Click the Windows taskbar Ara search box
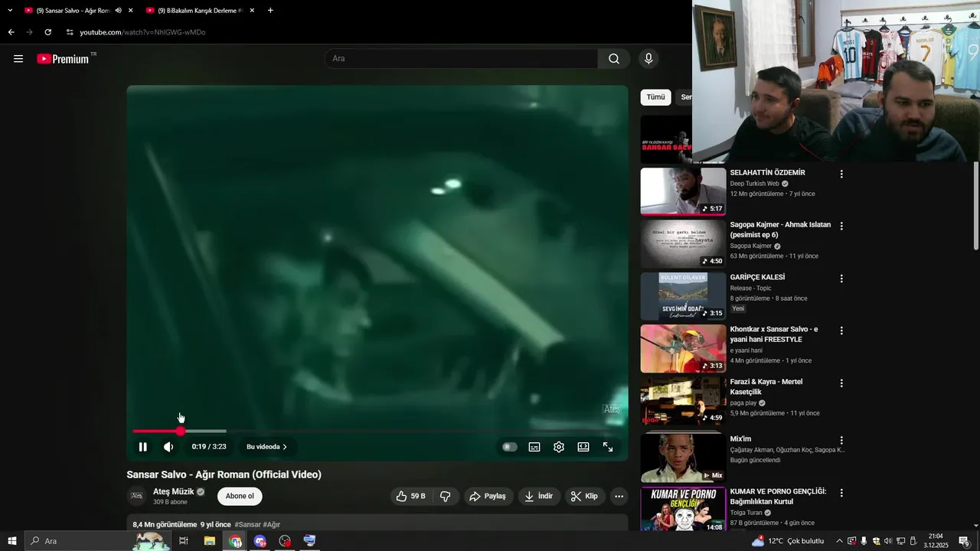The height and width of the screenshot is (551, 980). (97, 541)
